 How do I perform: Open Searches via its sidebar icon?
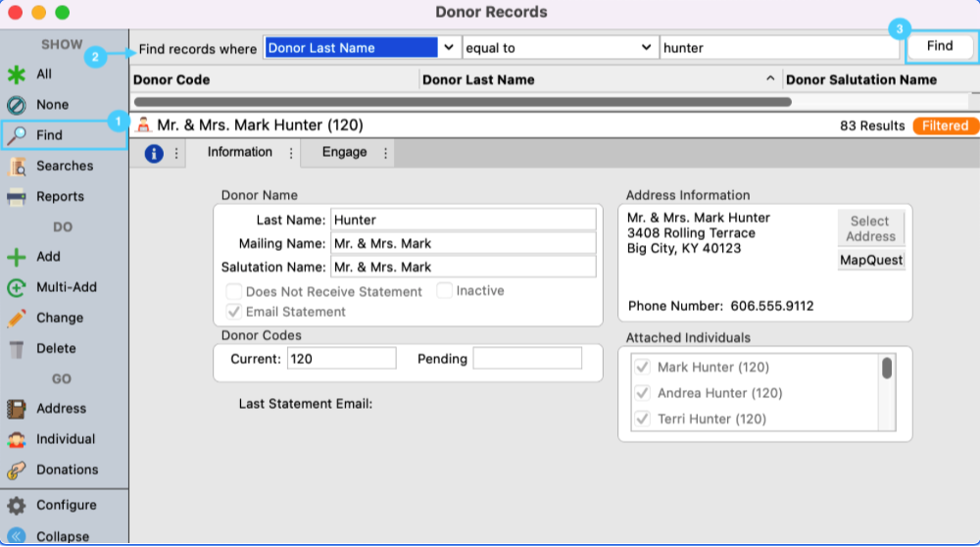[17, 167]
